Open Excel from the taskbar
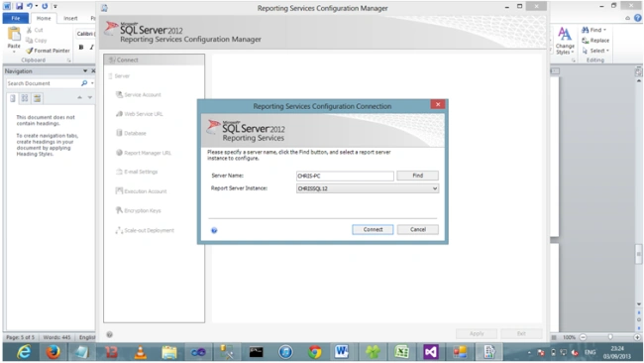 [401, 352]
